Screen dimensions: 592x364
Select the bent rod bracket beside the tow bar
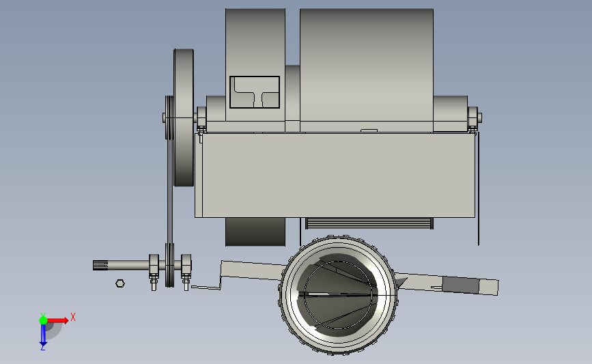point(206,283)
